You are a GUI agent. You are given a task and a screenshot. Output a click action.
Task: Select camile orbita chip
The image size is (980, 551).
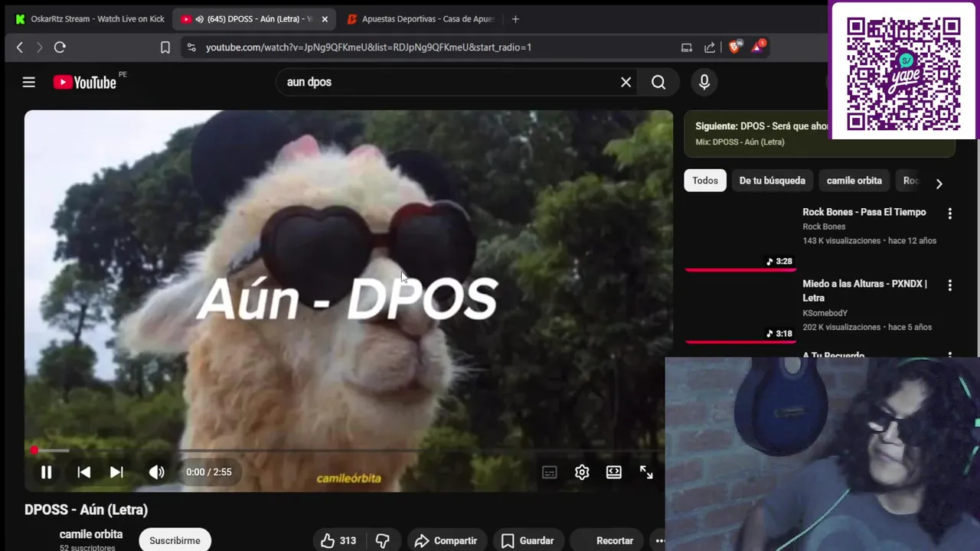(854, 181)
